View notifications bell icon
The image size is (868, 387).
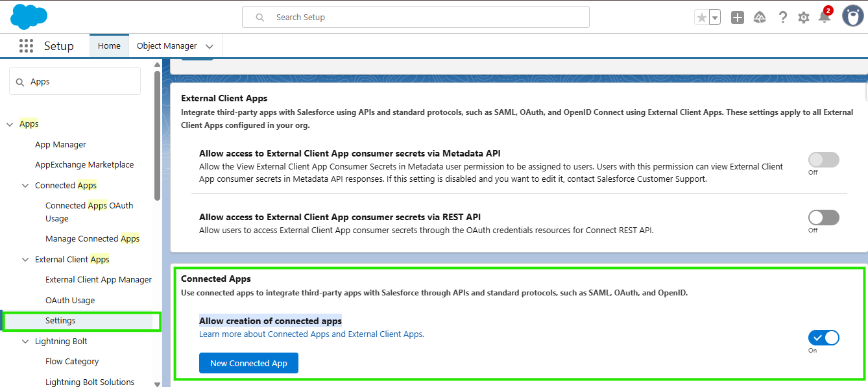point(825,17)
